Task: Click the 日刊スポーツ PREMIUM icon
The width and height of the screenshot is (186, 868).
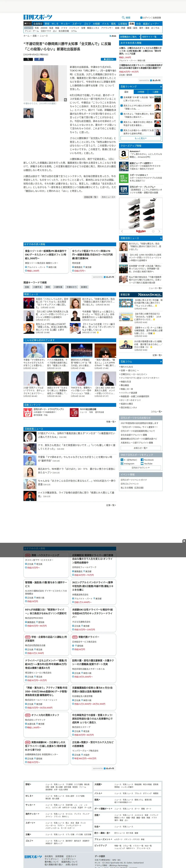Action: [124, 190]
